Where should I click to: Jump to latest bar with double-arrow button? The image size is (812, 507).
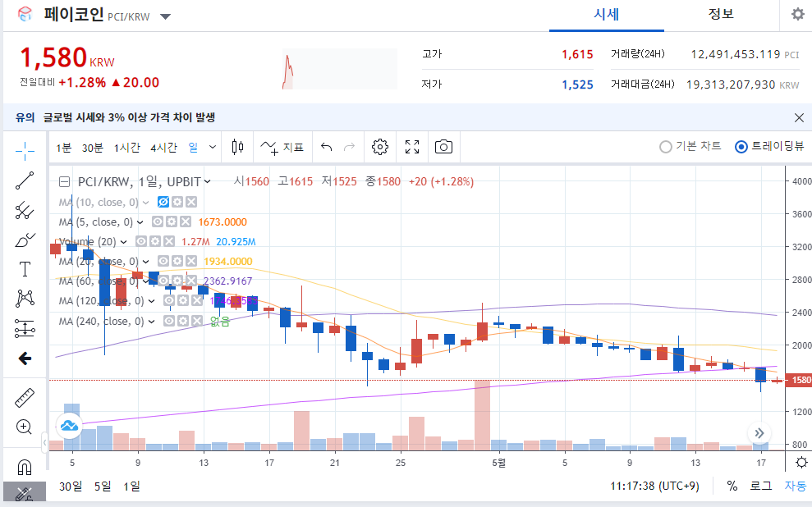(759, 433)
